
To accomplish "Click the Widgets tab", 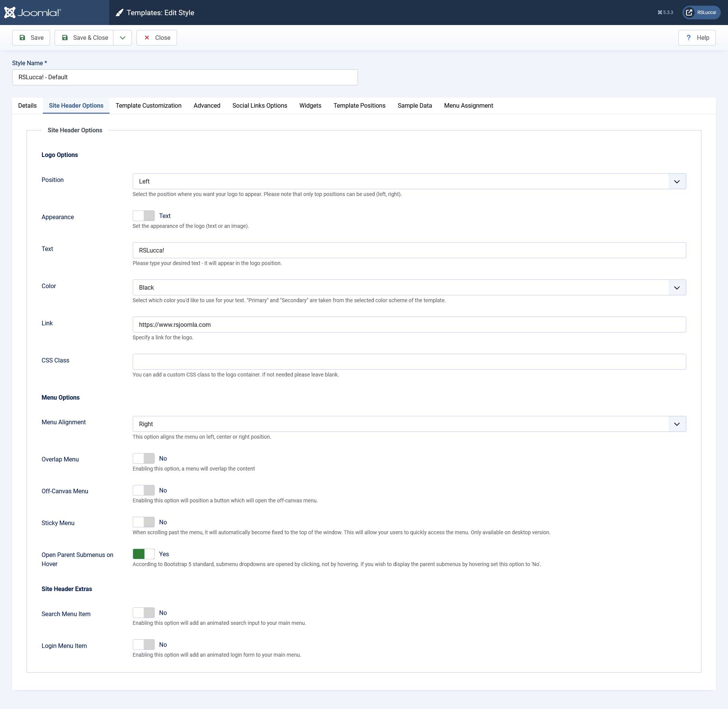I will (310, 105).
